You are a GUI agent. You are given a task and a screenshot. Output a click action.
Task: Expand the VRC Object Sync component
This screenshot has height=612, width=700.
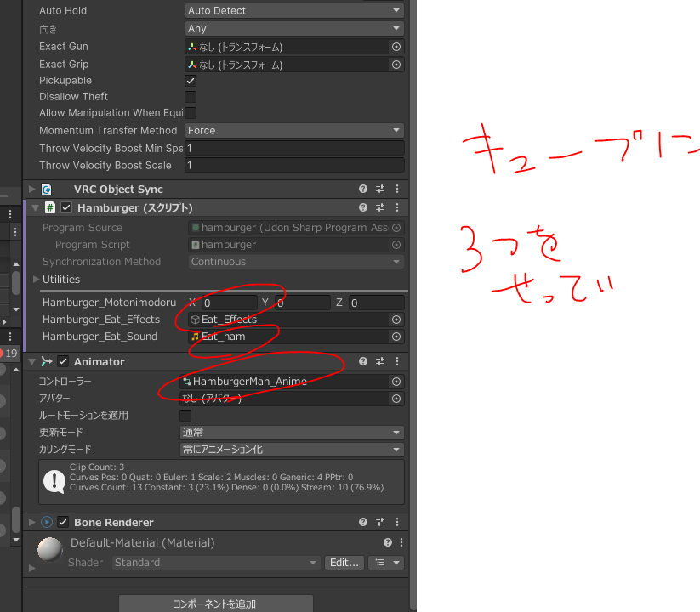[32, 190]
